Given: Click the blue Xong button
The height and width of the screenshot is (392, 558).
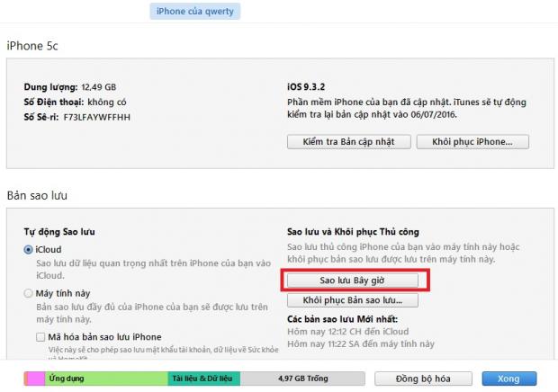Looking at the screenshot, I should (509, 378).
